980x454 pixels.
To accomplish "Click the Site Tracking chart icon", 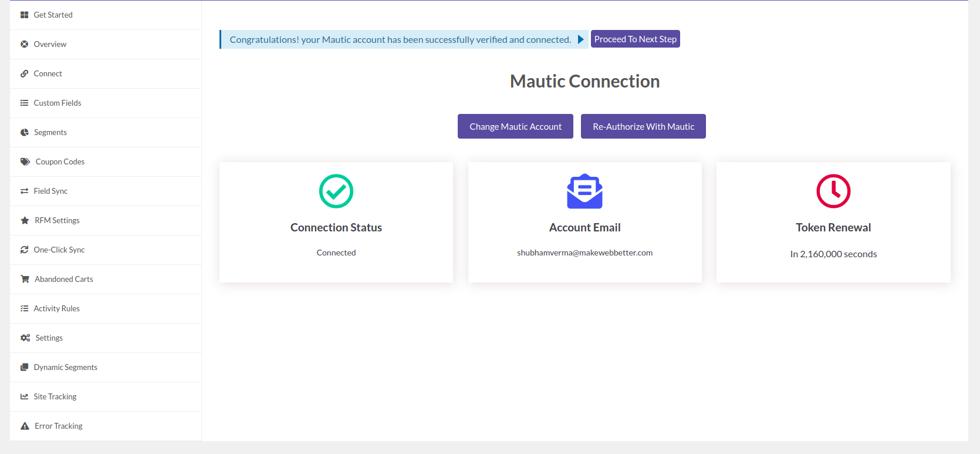I will 24,396.
